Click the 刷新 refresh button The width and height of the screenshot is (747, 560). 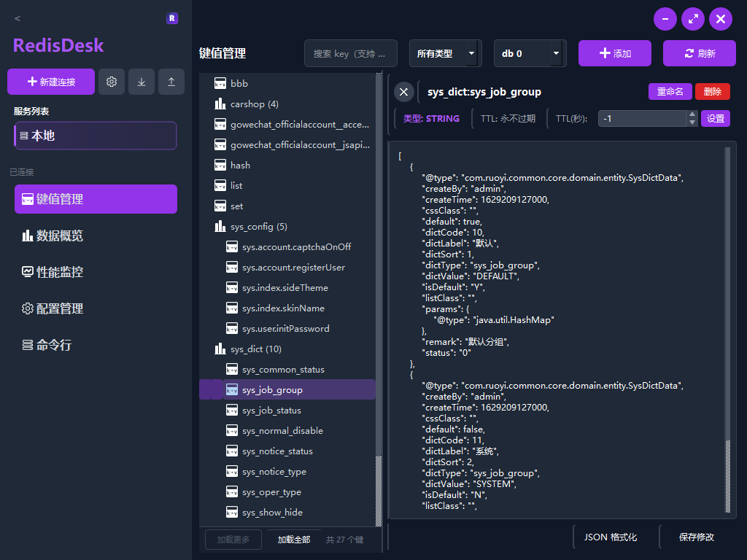[700, 53]
